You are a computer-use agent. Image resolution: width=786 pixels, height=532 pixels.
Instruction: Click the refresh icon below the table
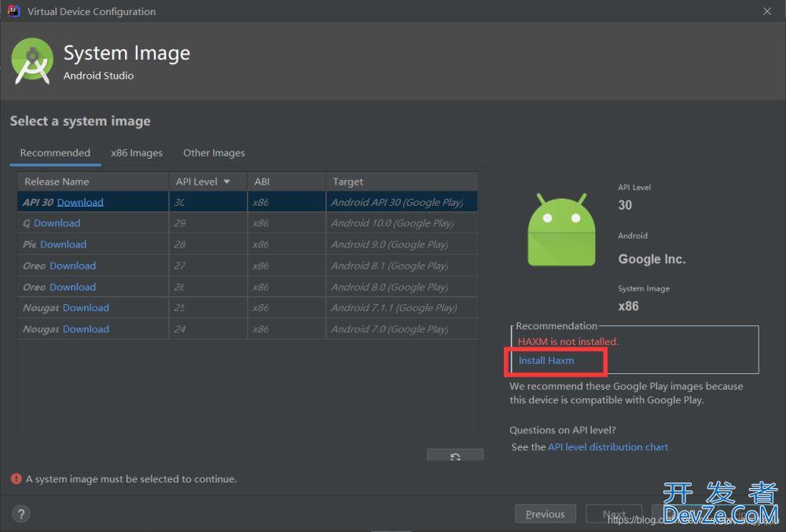(455, 456)
